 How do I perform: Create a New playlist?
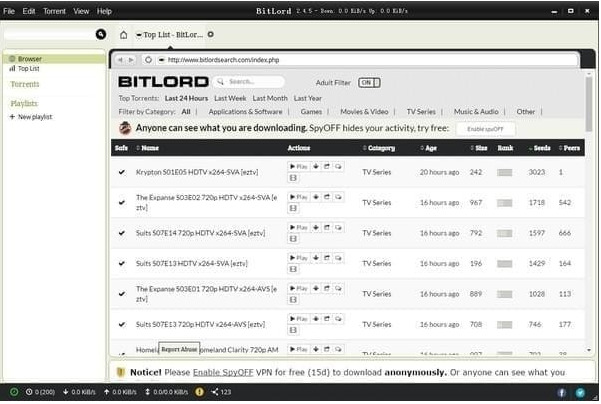point(31,117)
